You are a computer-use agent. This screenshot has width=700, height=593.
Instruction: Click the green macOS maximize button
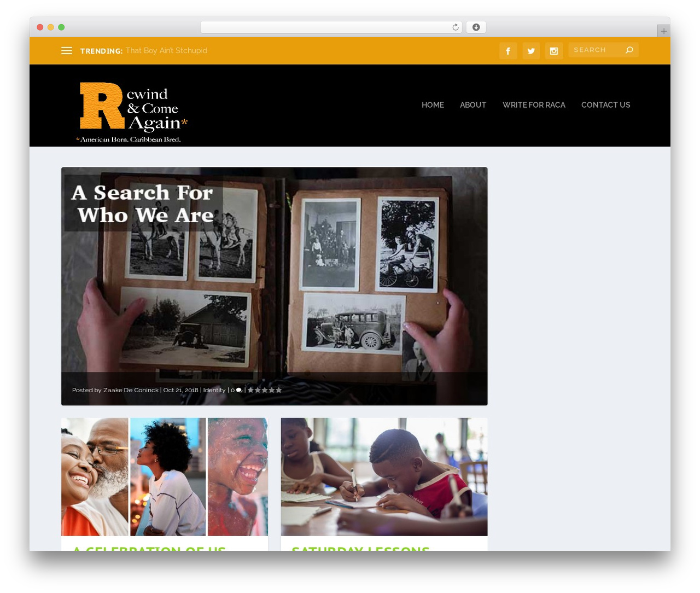pos(61,27)
